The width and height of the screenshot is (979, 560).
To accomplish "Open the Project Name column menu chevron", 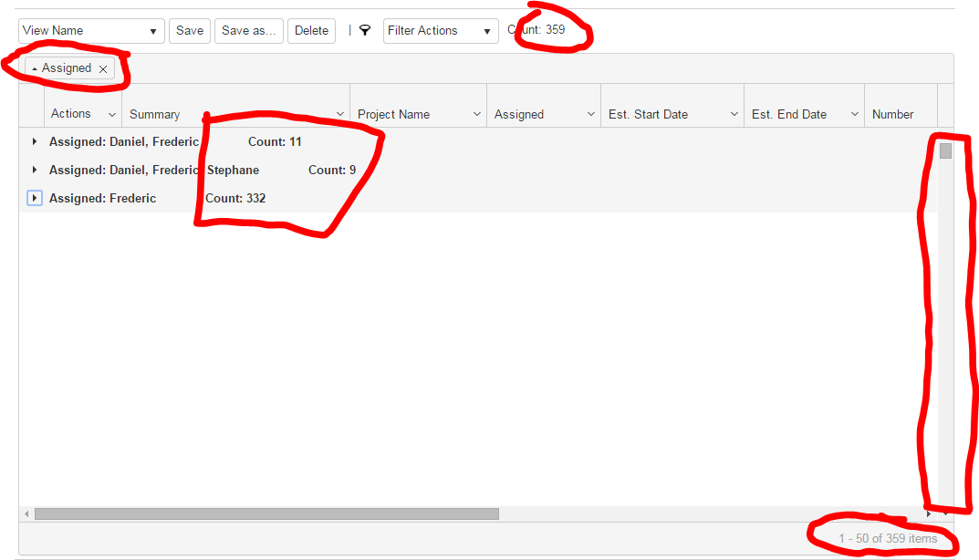I will 477,114.
